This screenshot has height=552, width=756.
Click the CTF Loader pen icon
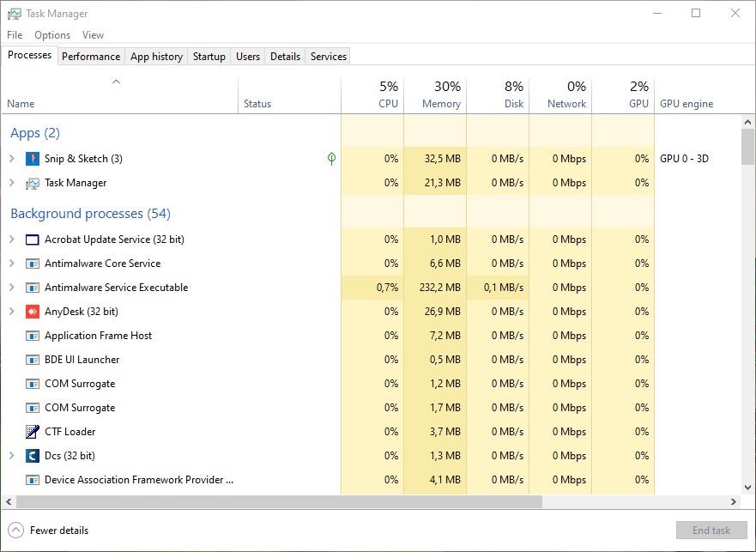pyautogui.click(x=33, y=432)
